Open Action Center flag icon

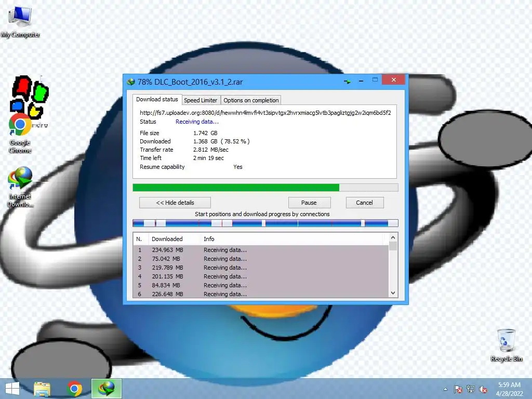pyautogui.click(x=458, y=389)
